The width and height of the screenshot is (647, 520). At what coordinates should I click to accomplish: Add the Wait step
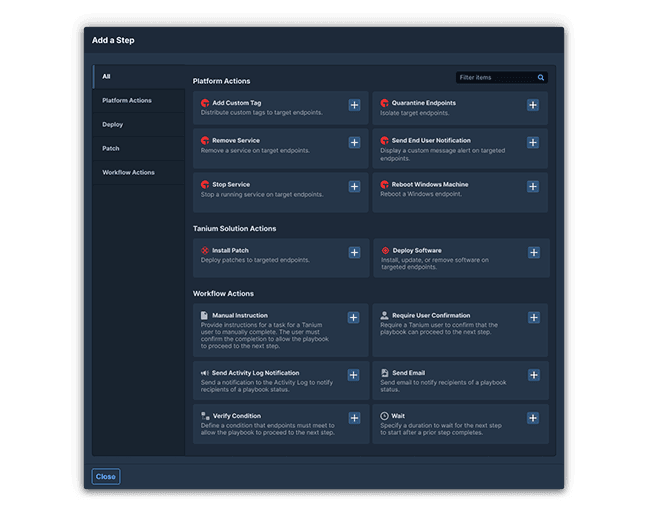533,418
